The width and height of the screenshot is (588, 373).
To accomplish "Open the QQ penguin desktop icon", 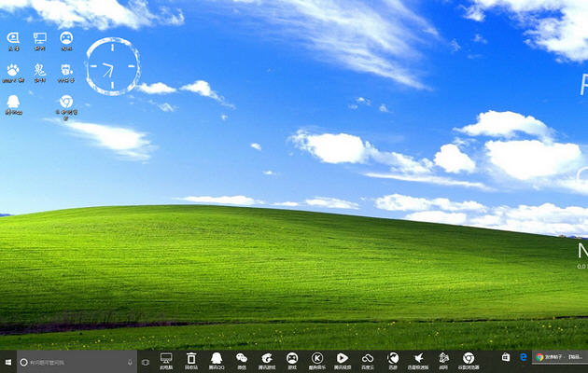I will tap(13, 104).
